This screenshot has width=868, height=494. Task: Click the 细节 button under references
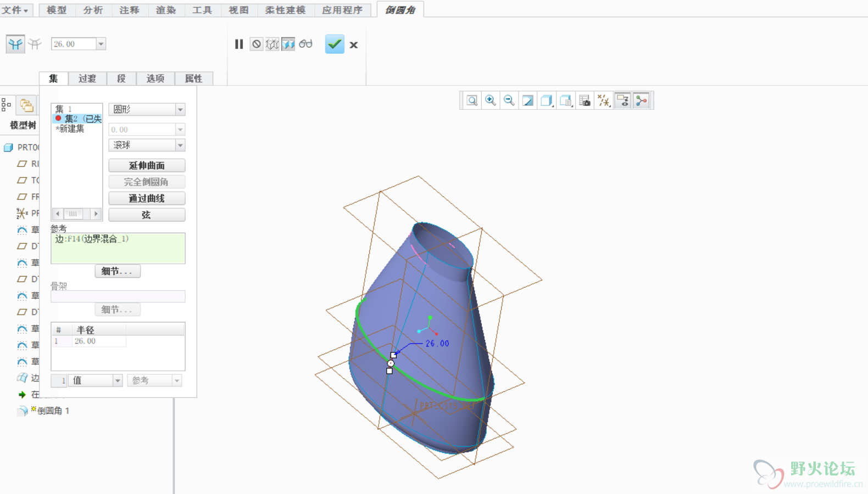[118, 271]
